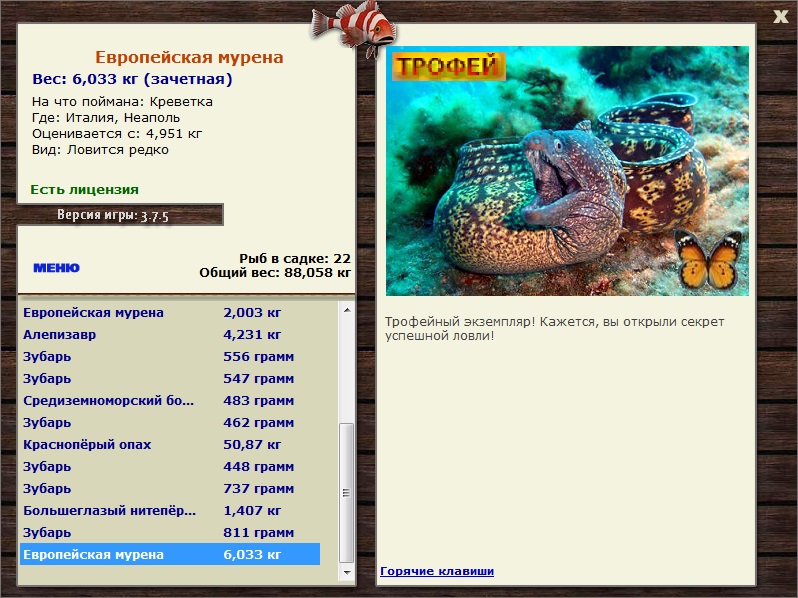Close the fish keepnet window with X
This screenshot has width=798, height=598.
pyautogui.click(x=780, y=16)
